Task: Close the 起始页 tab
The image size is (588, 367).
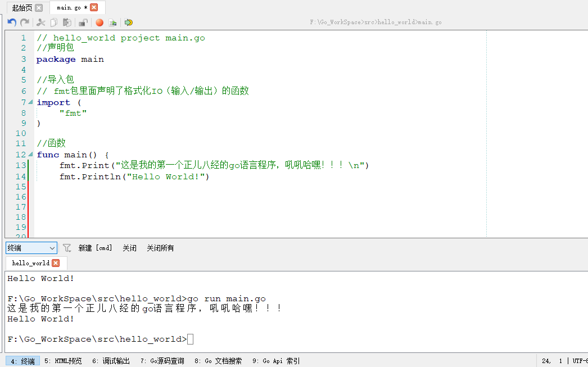Action: tap(39, 7)
